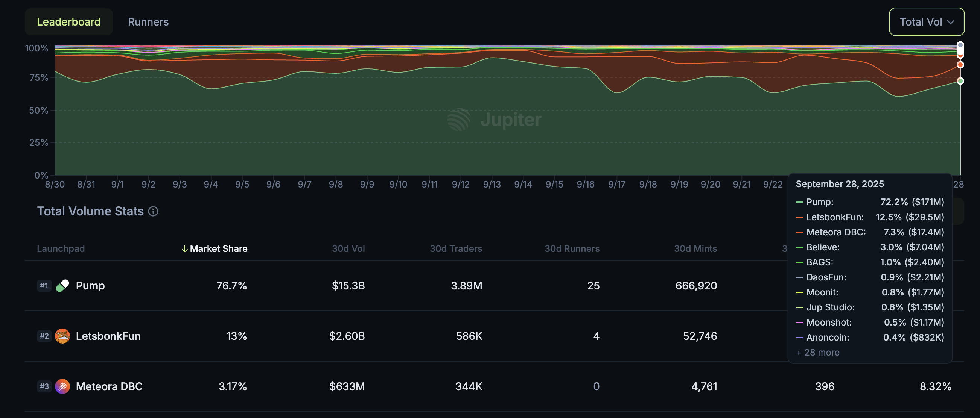Click the Market Share sort arrow
This screenshot has height=418, width=980.
(x=185, y=248)
